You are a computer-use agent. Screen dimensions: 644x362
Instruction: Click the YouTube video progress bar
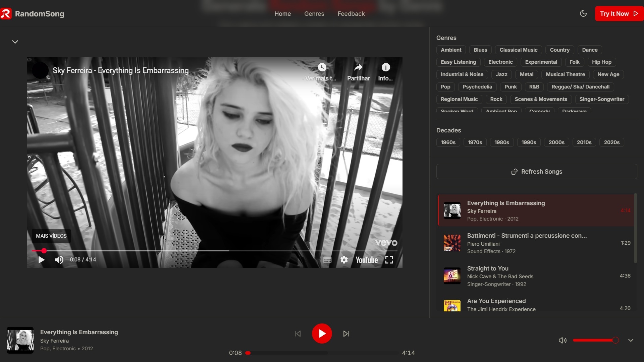215,251
